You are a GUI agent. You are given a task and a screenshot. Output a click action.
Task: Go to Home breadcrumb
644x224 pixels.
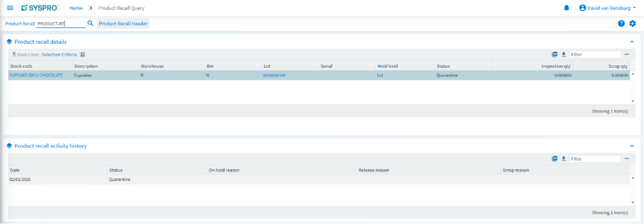tap(76, 8)
